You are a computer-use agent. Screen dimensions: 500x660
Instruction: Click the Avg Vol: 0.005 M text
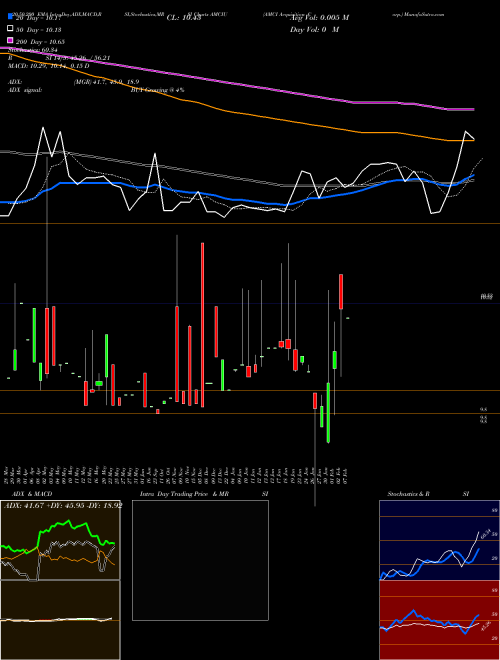[320, 18]
